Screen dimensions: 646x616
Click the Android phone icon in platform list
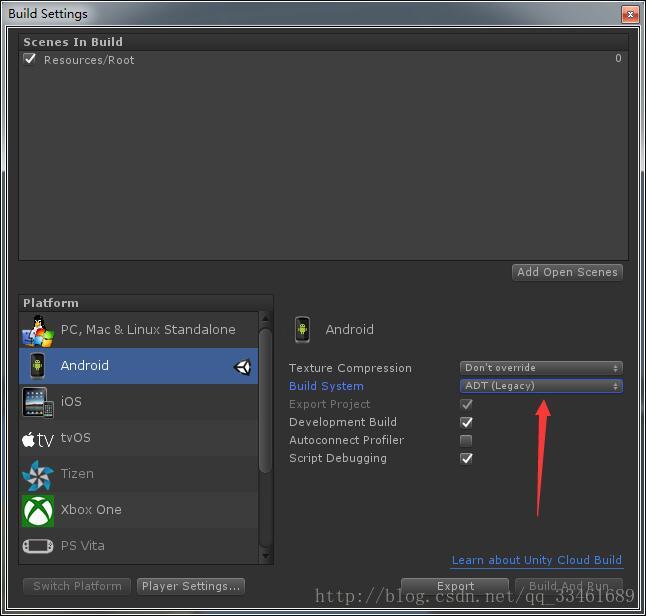pos(37,366)
